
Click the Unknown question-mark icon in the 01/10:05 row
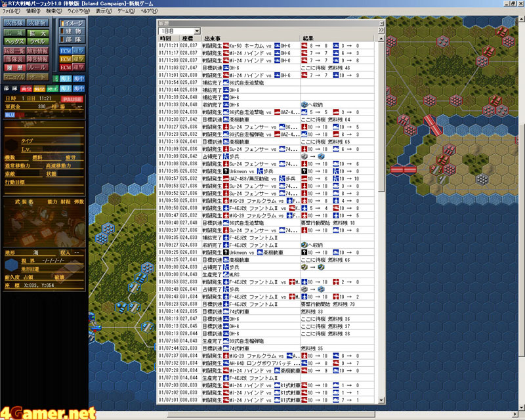point(226,171)
